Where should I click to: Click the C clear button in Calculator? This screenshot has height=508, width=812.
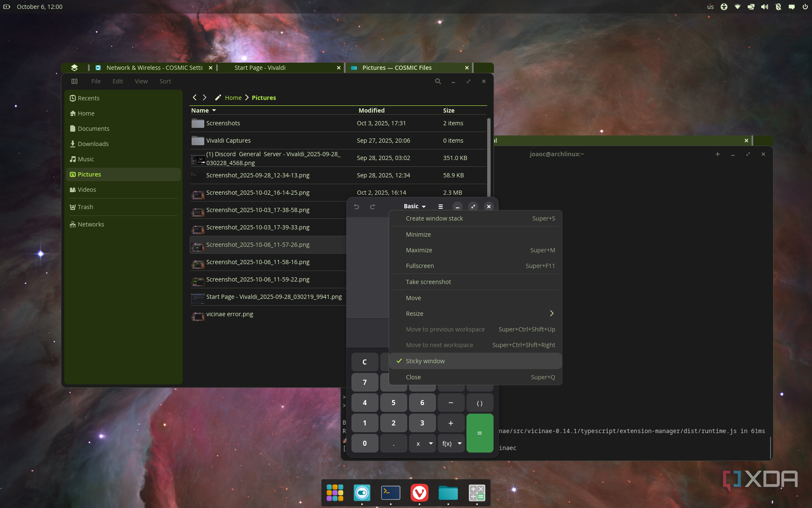365,362
